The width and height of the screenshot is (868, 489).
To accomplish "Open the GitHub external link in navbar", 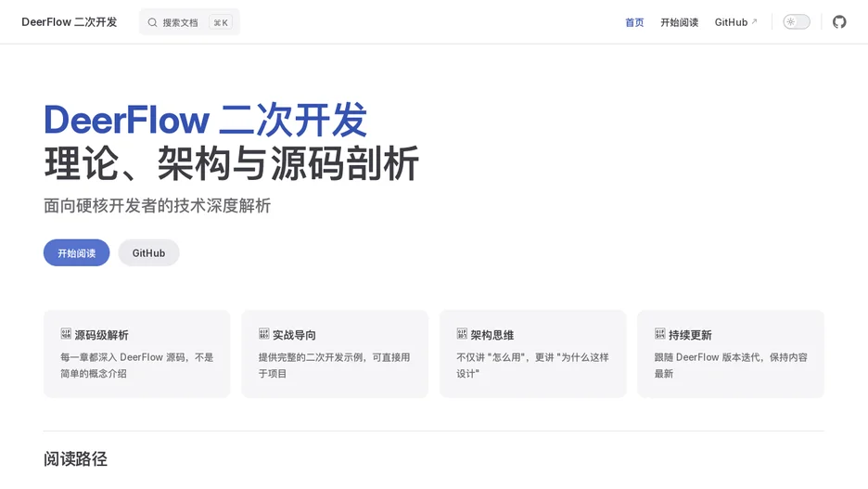I will [735, 22].
